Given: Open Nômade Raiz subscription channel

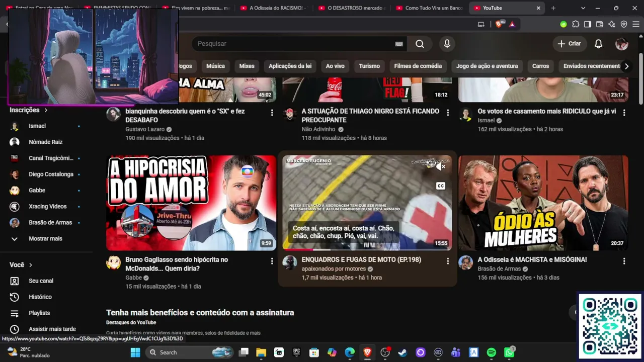Looking at the screenshot, I should pyautogui.click(x=46, y=142).
